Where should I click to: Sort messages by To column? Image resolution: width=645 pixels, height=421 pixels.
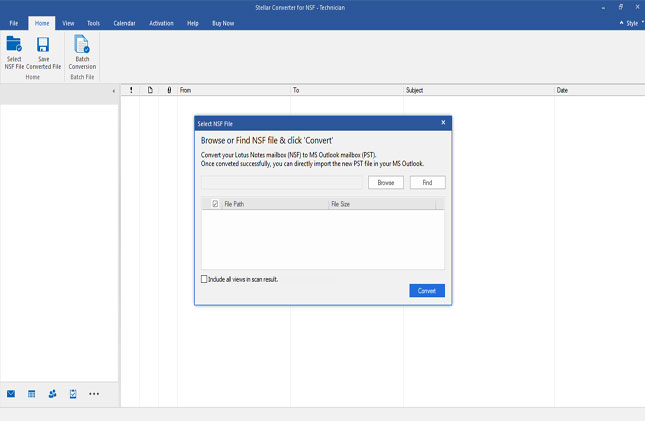tap(347, 90)
